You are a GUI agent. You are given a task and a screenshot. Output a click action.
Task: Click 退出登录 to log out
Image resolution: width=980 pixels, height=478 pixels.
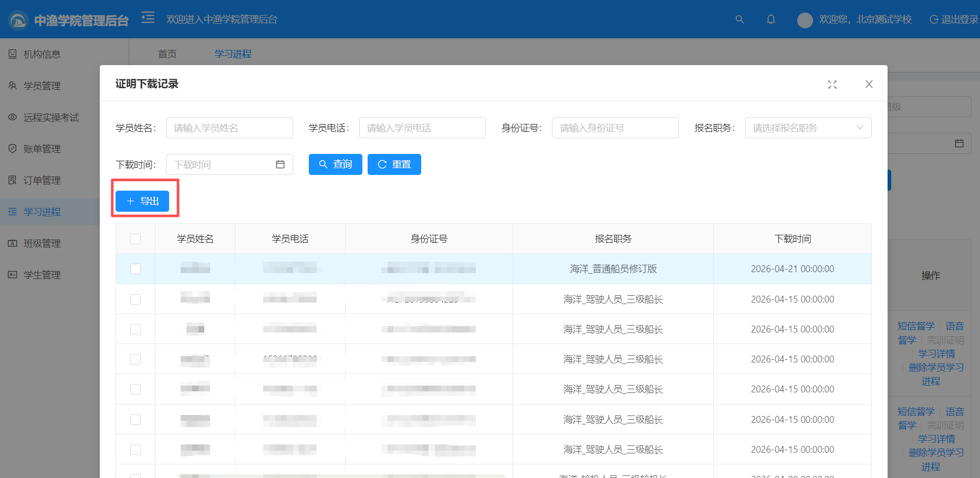tap(954, 19)
